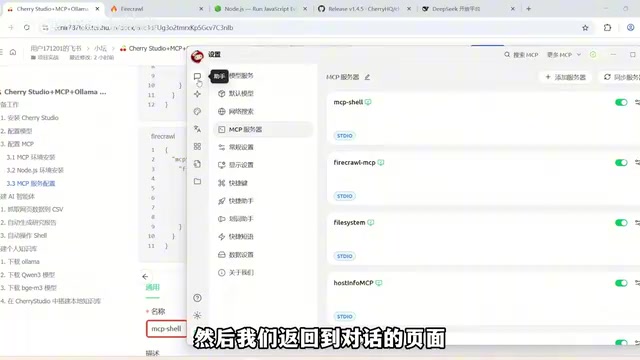Screen dimensions: 640x360
Task: Click the Feishu doc home icon
Action: 13,52
